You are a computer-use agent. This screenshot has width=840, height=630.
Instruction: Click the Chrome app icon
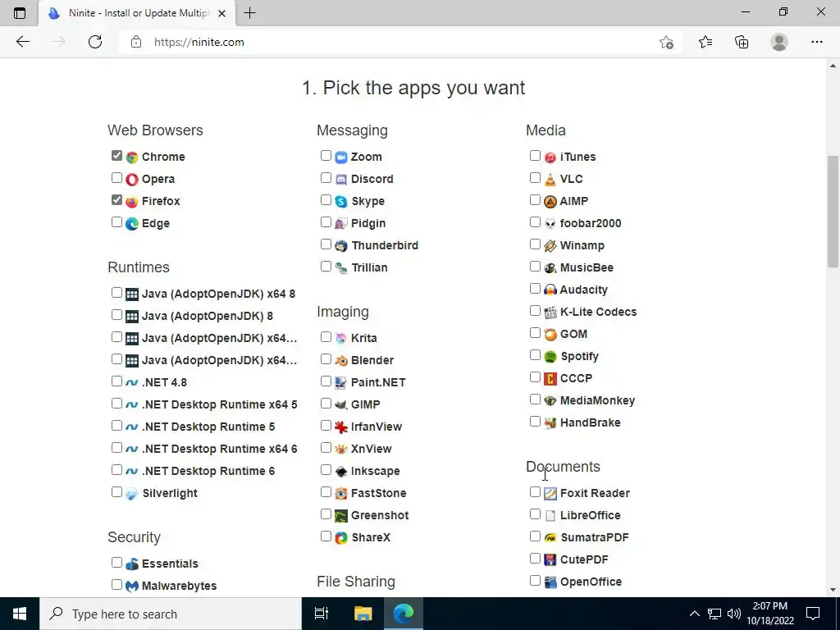[x=132, y=157]
